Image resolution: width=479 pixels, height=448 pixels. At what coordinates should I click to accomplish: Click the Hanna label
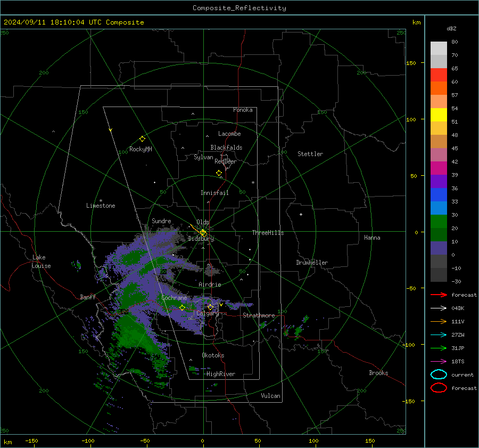click(x=372, y=238)
